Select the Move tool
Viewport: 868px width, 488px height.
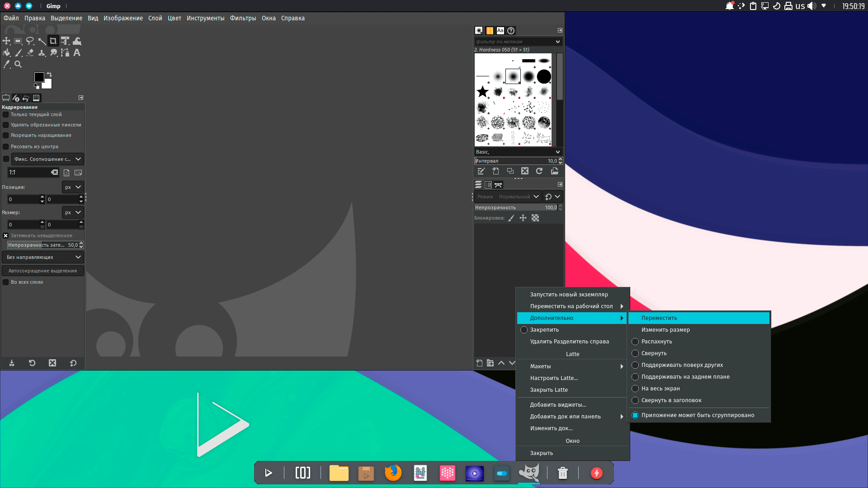[x=6, y=41]
